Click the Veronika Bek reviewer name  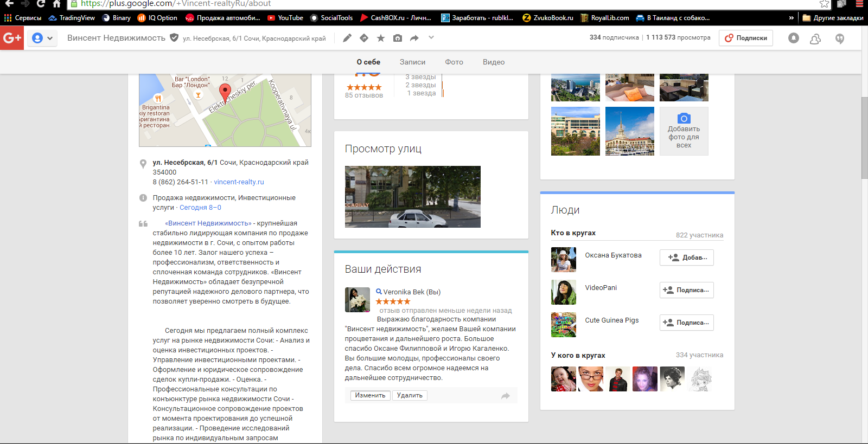coord(405,292)
